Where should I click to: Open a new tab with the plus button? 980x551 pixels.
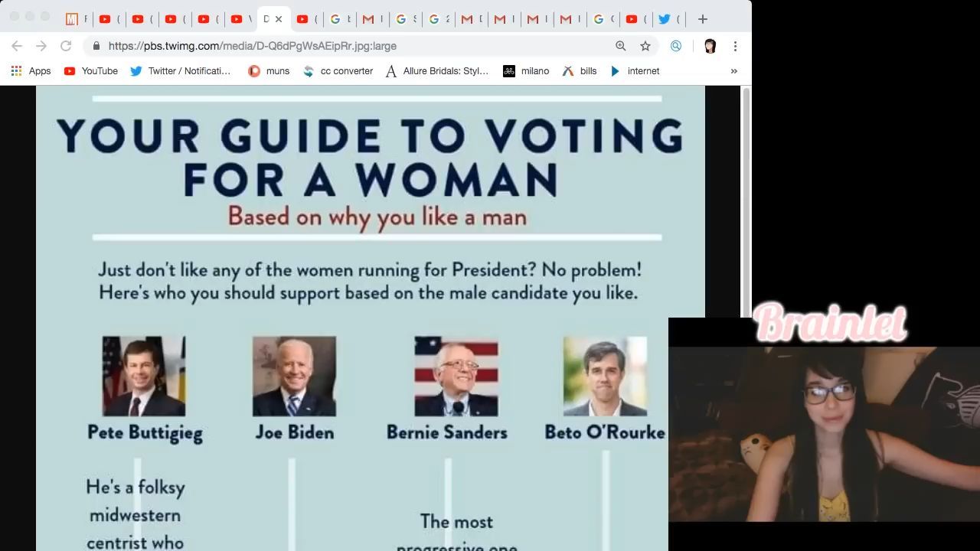pyautogui.click(x=703, y=19)
